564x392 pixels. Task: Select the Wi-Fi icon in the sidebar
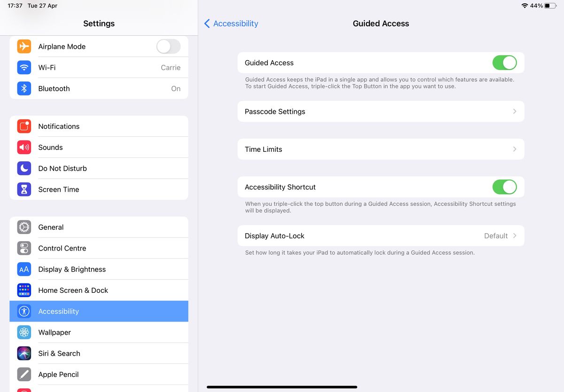24,67
